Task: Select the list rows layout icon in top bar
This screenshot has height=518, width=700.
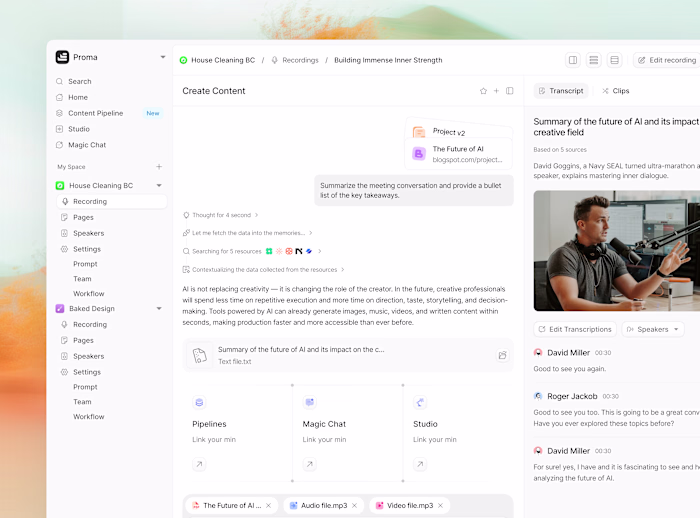Action: [x=594, y=60]
